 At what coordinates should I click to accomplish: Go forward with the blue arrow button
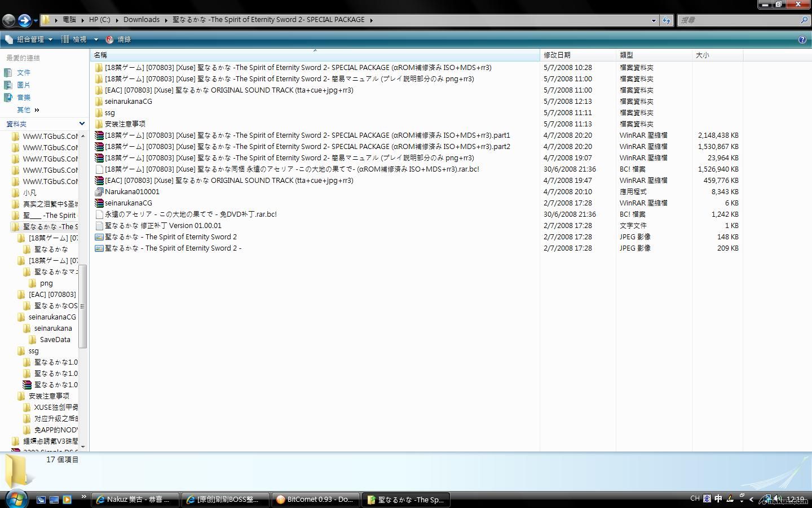(x=24, y=20)
